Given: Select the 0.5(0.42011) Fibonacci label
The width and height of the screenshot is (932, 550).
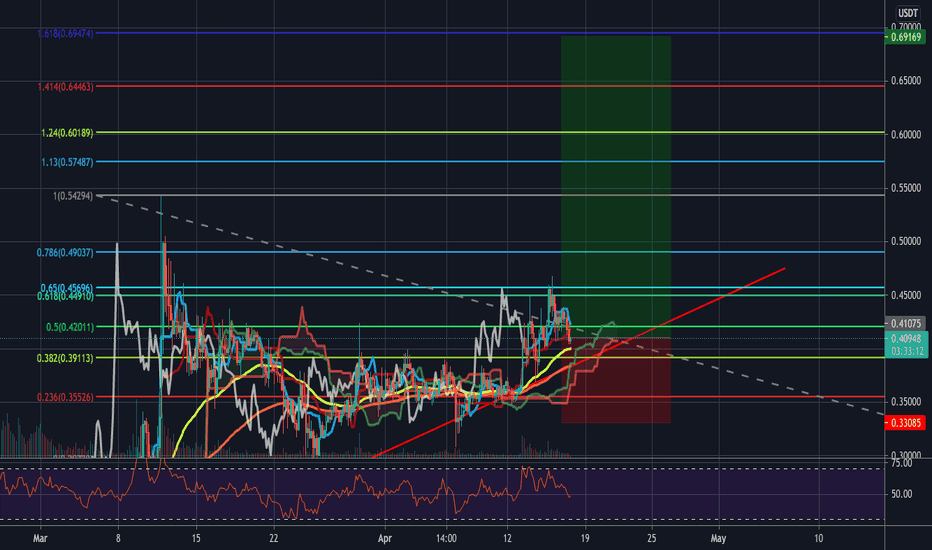Looking at the screenshot, I should click(70, 327).
